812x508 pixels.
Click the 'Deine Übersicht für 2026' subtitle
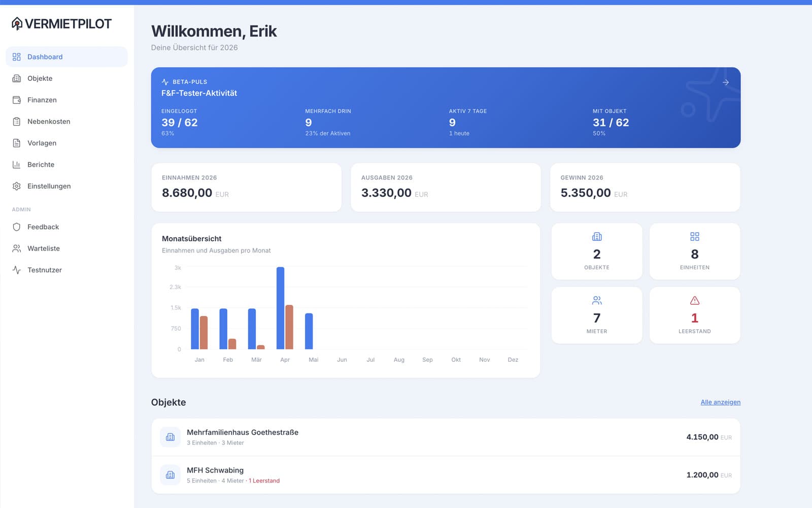pyautogui.click(x=194, y=47)
